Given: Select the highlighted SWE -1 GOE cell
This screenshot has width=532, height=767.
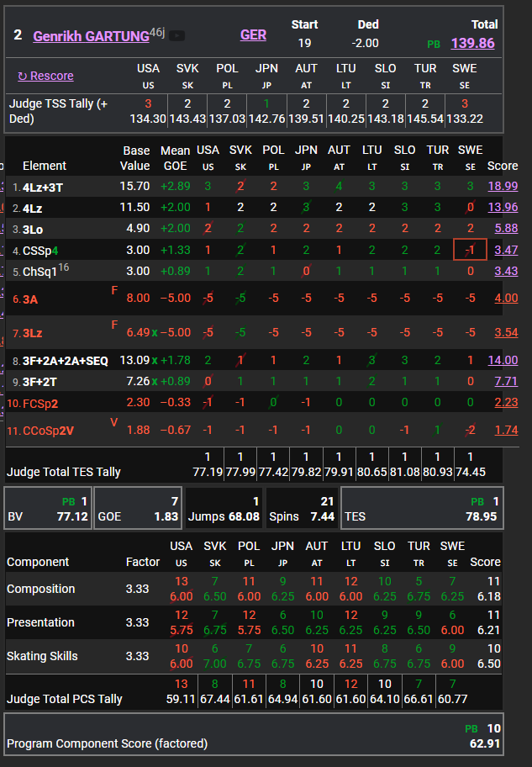Looking at the screenshot, I should click(x=470, y=250).
